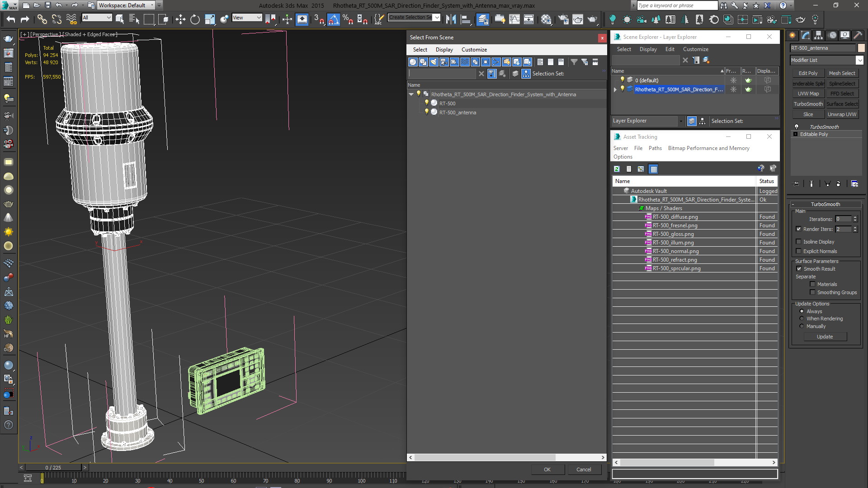
Task: Display geometry filter in Select From Scene
Action: pyautogui.click(x=413, y=62)
